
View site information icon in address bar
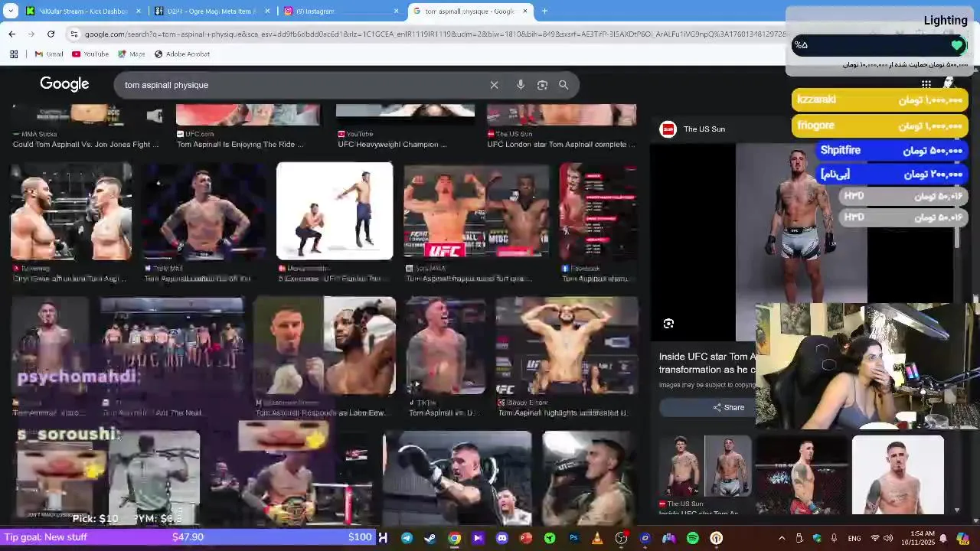point(73,34)
